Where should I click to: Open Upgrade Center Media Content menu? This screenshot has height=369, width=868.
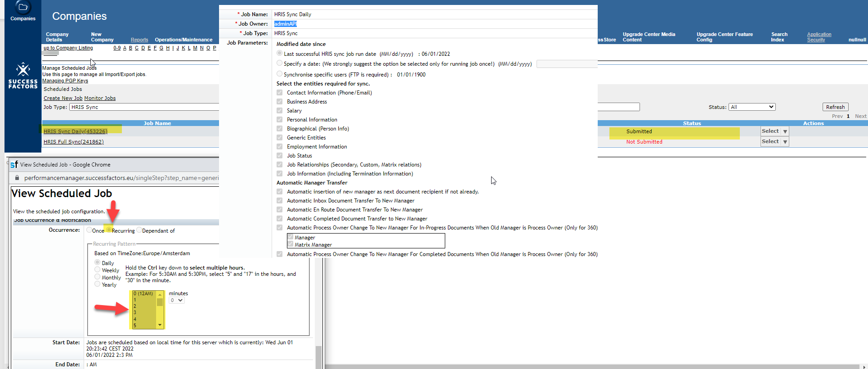point(649,37)
